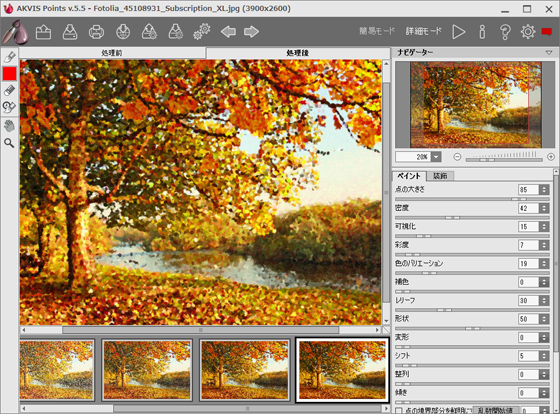Switch to 詳細モード
Viewport: 560px width, 414px height.
click(x=423, y=31)
